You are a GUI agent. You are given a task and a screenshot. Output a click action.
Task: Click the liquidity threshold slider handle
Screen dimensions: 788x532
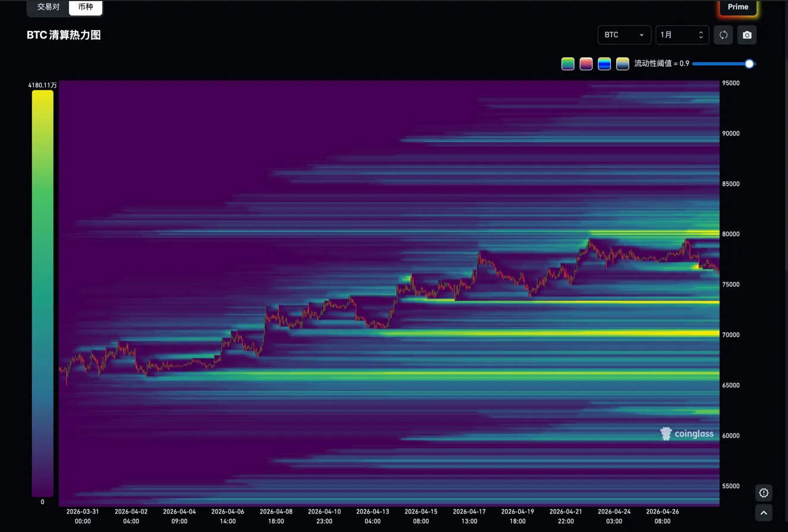[750, 64]
